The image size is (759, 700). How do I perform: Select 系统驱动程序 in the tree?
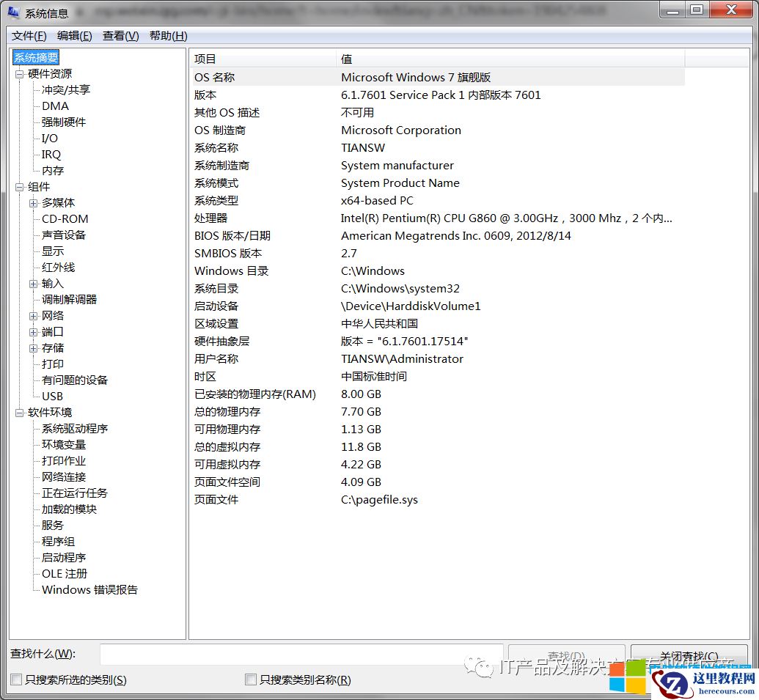pyautogui.click(x=75, y=429)
